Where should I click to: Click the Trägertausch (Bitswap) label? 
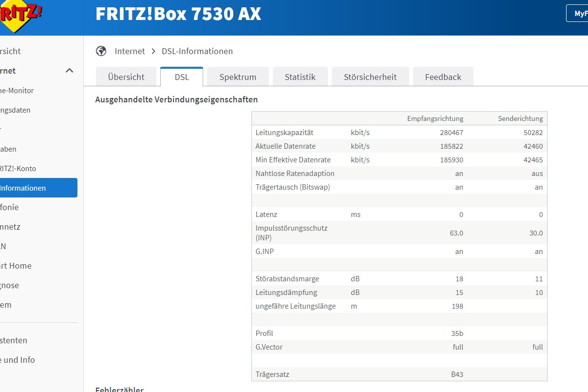(x=293, y=187)
